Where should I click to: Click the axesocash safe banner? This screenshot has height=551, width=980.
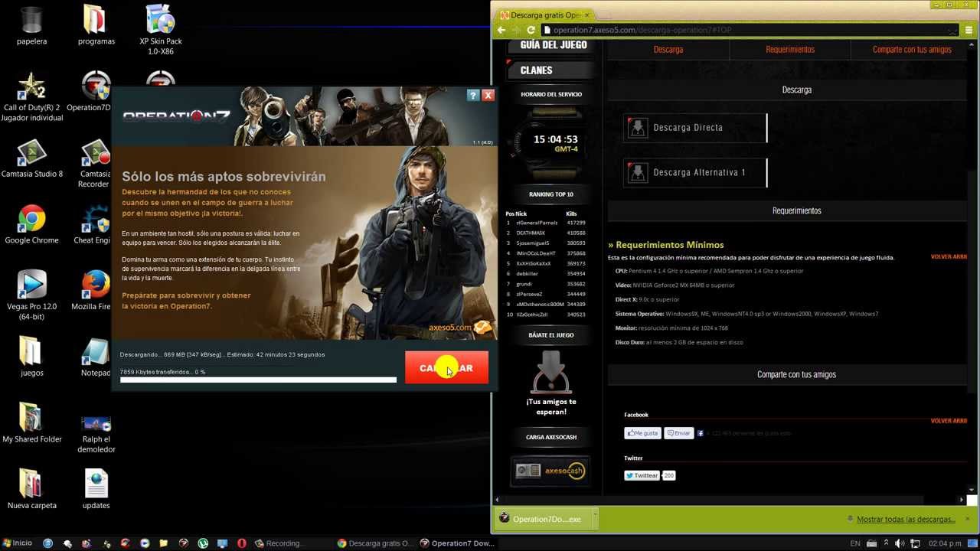(550, 471)
